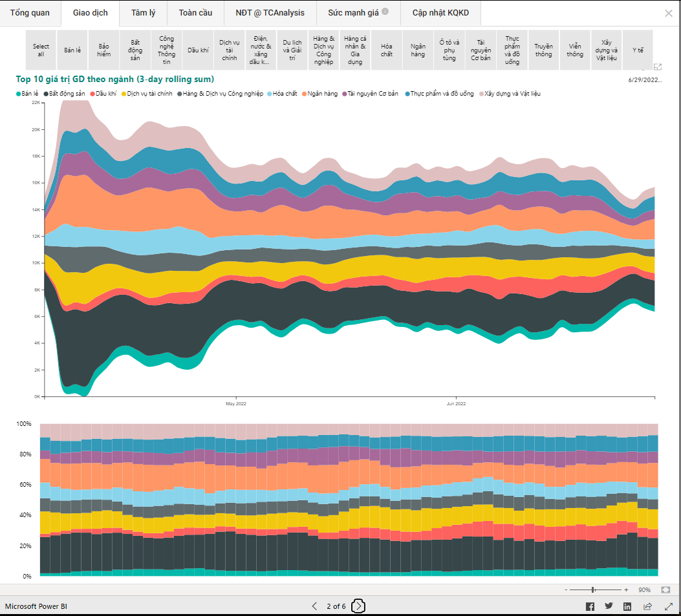Click the fit to page icon beside 90%
Viewport: 681px width, 616px height.
coord(665,589)
